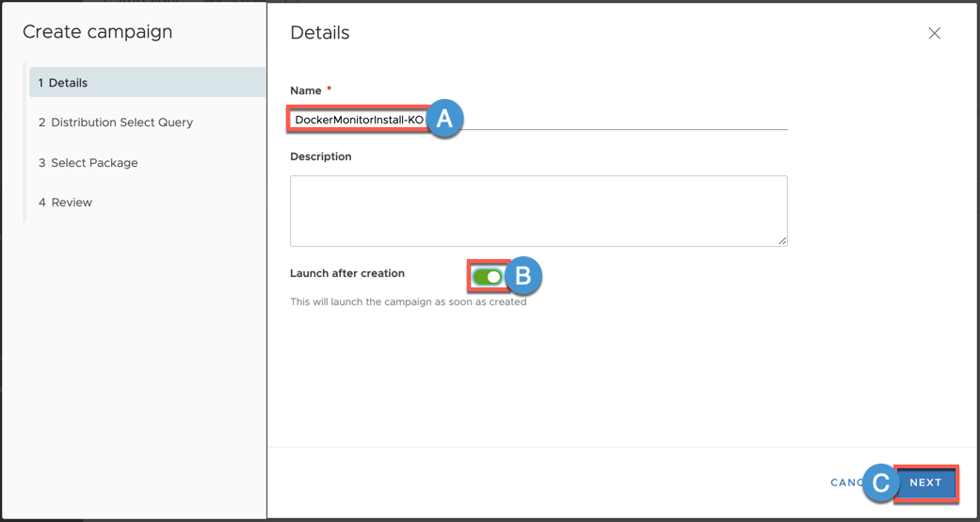Click the Create campaign sidebar title
The width and height of the screenshot is (980, 522).
98,32
